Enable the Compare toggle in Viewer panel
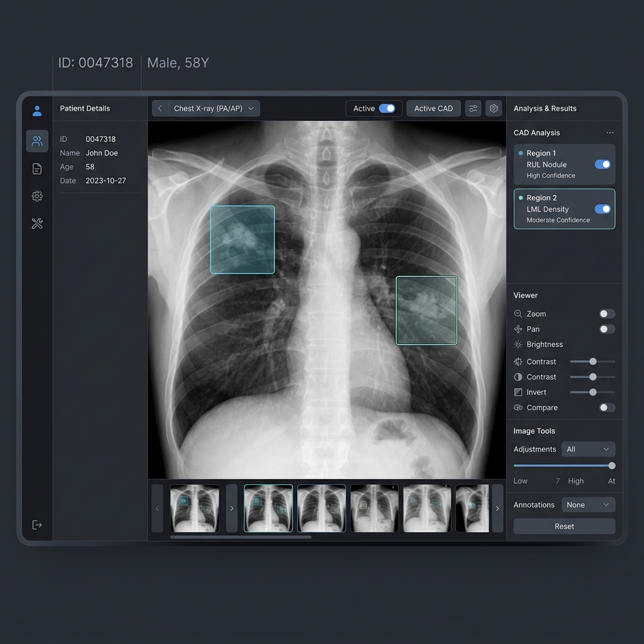The width and height of the screenshot is (644, 644). click(606, 407)
